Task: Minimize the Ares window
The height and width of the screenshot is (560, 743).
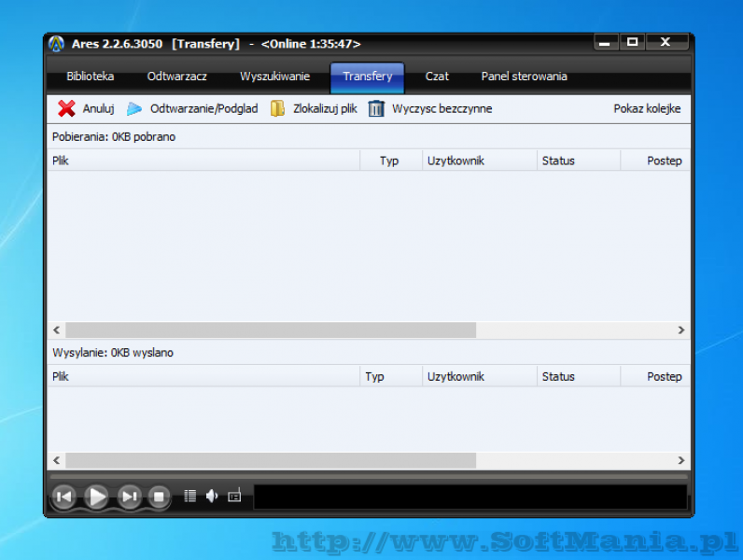Action: coord(605,42)
